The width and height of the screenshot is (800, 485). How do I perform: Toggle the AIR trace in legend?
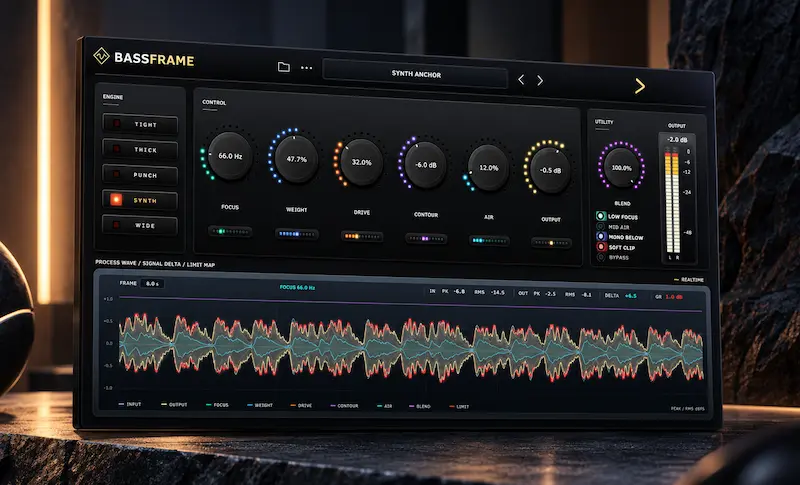point(385,406)
